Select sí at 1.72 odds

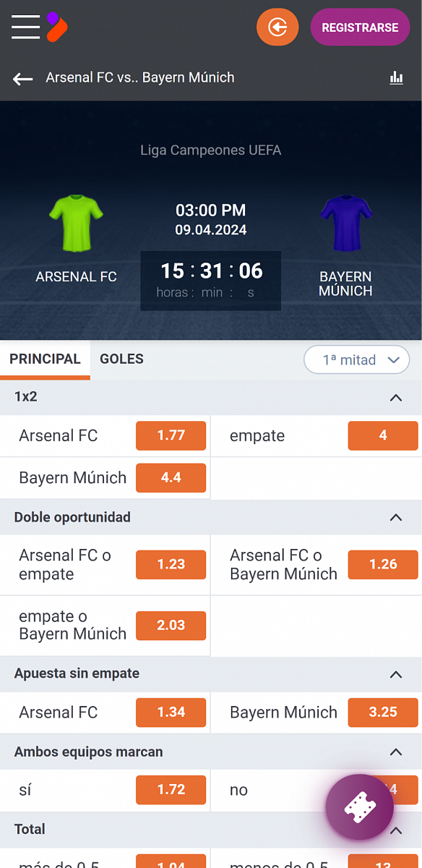[x=171, y=790]
